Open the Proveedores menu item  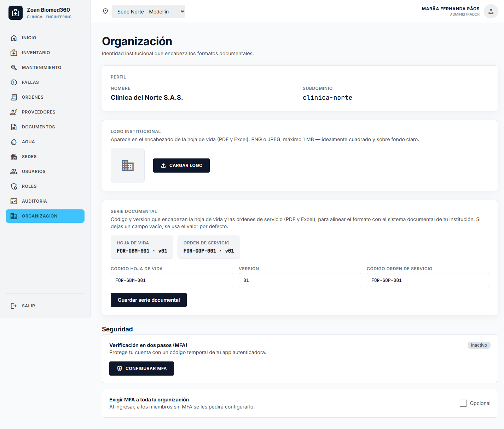45,112
